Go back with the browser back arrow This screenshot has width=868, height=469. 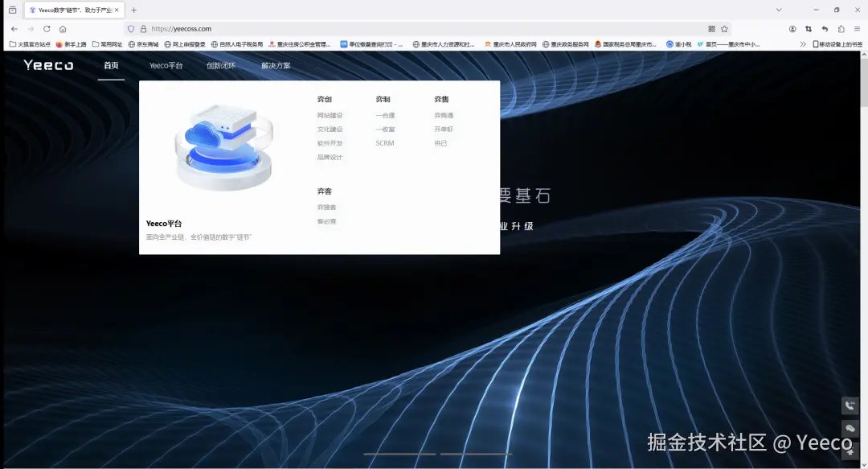(14, 29)
